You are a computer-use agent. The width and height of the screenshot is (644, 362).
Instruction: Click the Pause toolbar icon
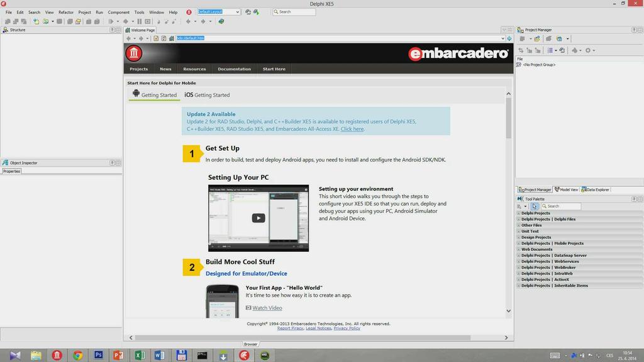pyautogui.click(x=140, y=21)
